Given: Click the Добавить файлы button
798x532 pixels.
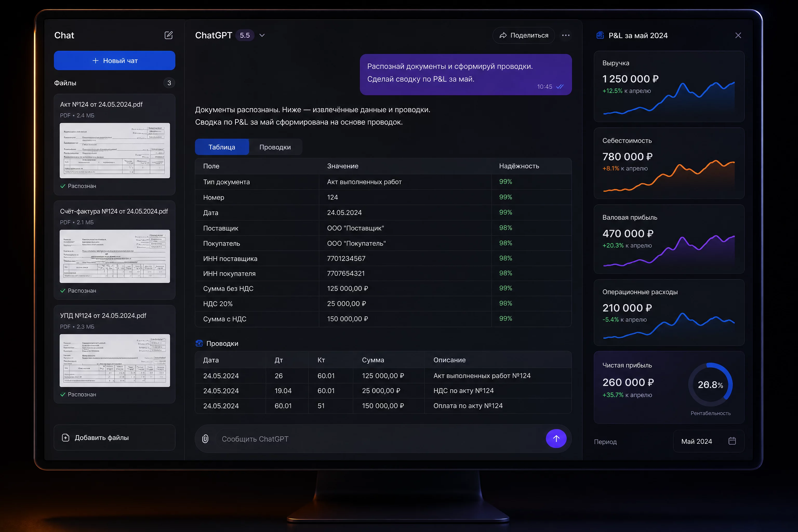Looking at the screenshot, I should [x=115, y=438].
